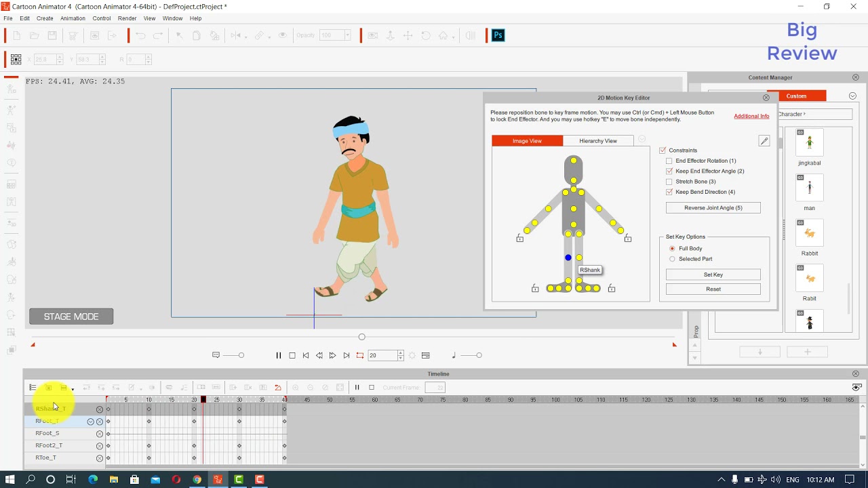868x488 pixels.
Task: Jump to the start frame
Action: click(x=306, y=355)
